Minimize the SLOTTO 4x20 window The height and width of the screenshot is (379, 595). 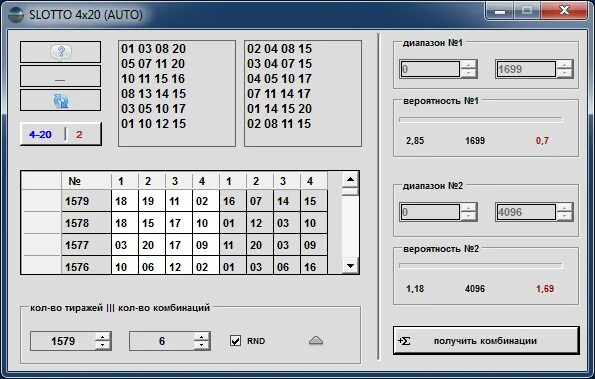pyautogui.click(x=500, y=11)
